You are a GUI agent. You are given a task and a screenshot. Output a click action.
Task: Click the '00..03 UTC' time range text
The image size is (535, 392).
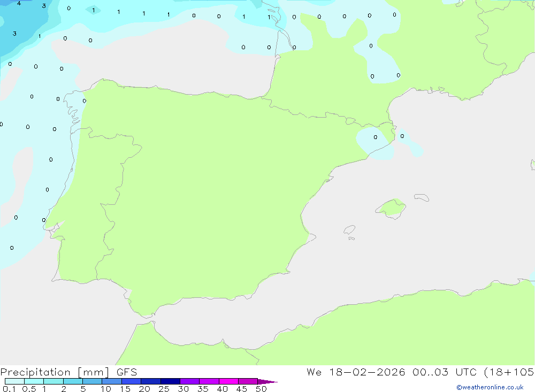click(x=444, y=372)
